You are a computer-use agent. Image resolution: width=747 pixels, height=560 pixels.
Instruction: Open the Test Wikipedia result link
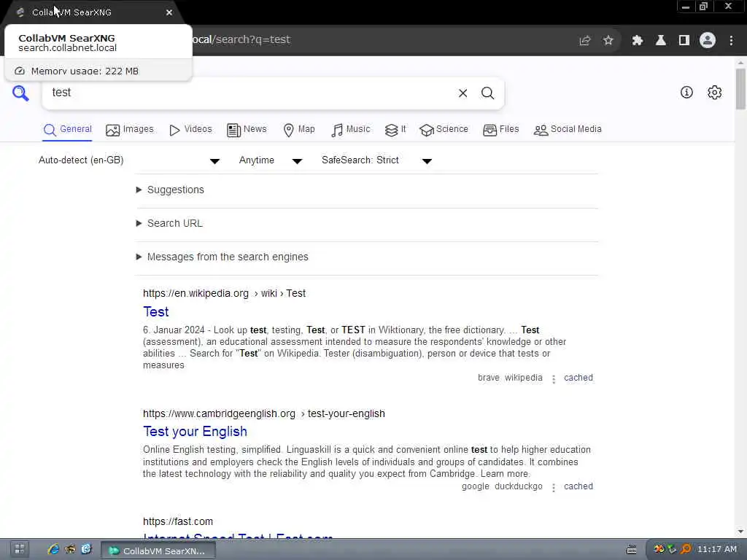156,312
